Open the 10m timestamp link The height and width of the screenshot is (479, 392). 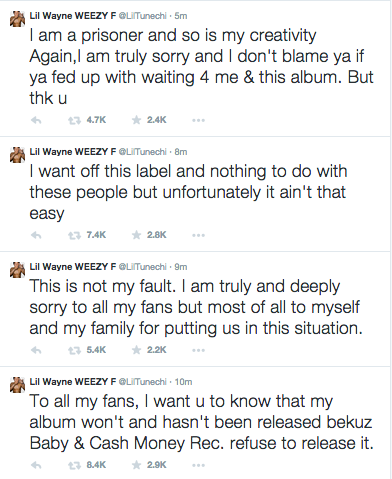click(x=183, y=382)
